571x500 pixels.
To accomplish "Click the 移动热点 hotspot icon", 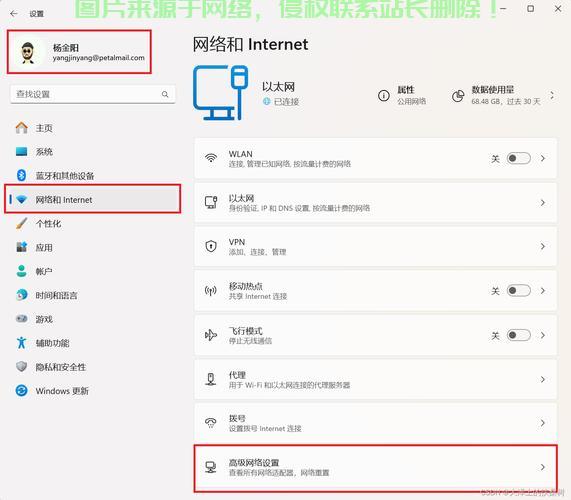I will pos(211,291).
